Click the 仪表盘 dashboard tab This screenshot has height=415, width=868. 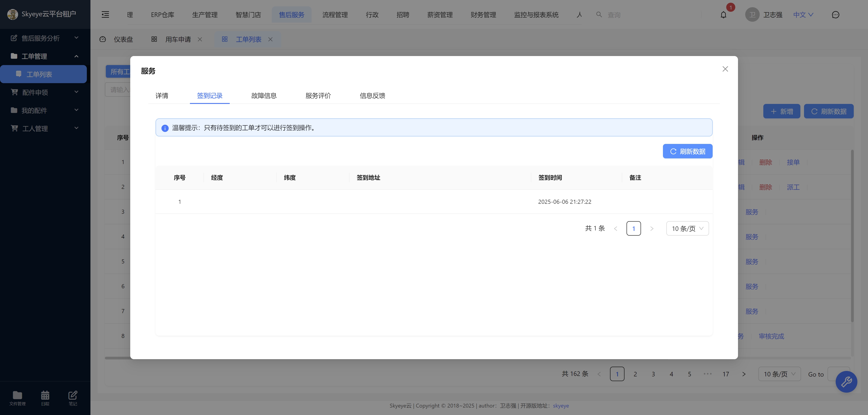click(117, 39)
